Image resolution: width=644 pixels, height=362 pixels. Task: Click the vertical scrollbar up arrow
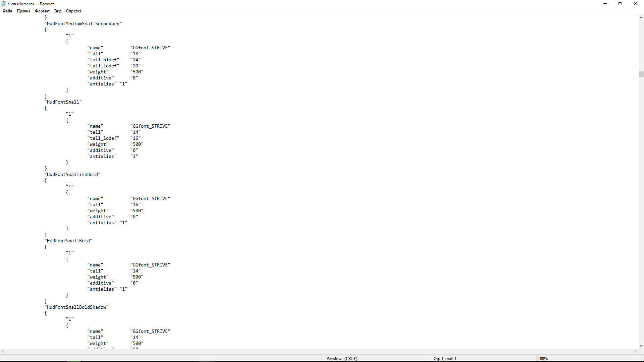[x=641, y=17]
